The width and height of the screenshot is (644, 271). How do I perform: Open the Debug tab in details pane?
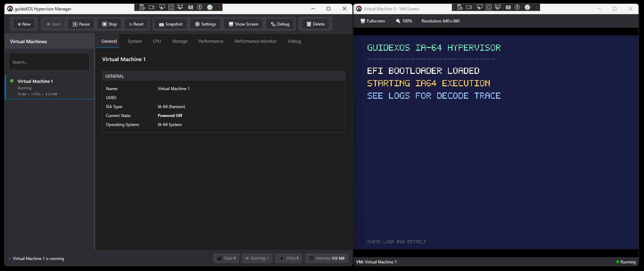pyautogui.click(x=294, y=41)
